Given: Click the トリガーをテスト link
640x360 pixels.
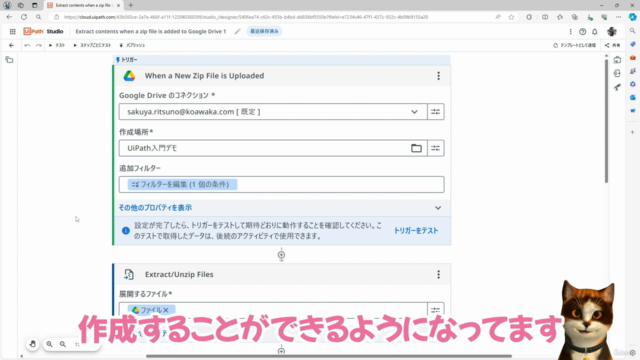Looking at the screenshot, I should 416,231.
